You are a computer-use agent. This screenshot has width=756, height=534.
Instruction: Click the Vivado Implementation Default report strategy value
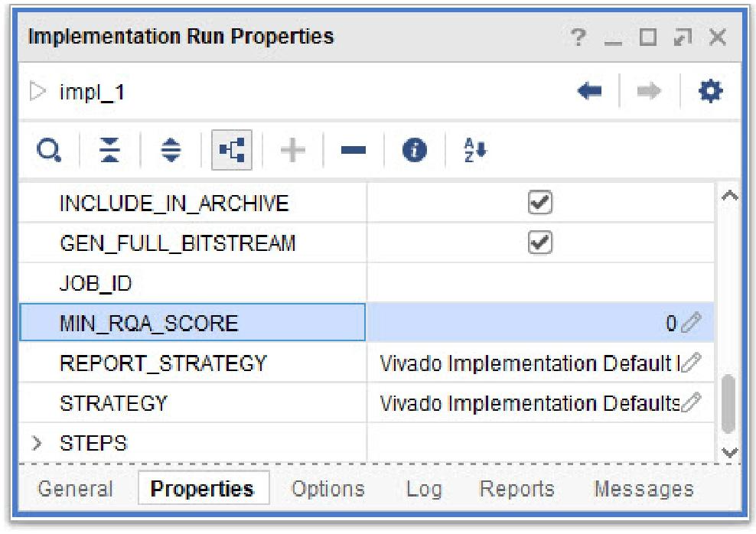coord(530,363)
